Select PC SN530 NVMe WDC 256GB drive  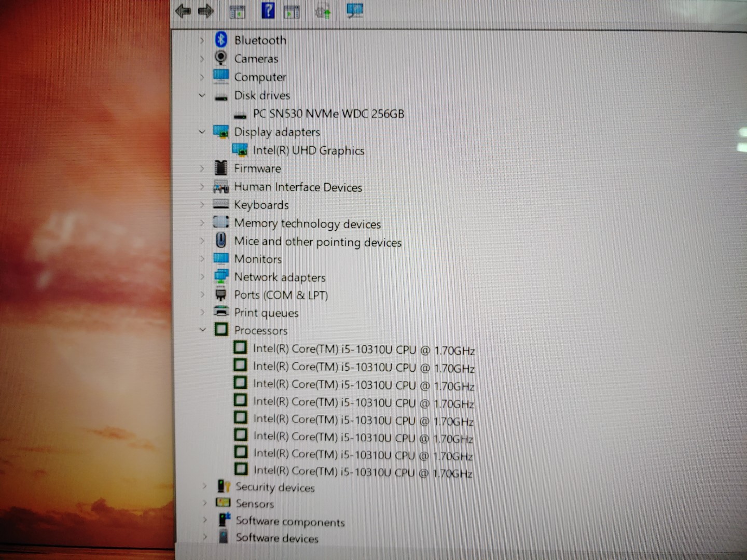click(328, 114)
